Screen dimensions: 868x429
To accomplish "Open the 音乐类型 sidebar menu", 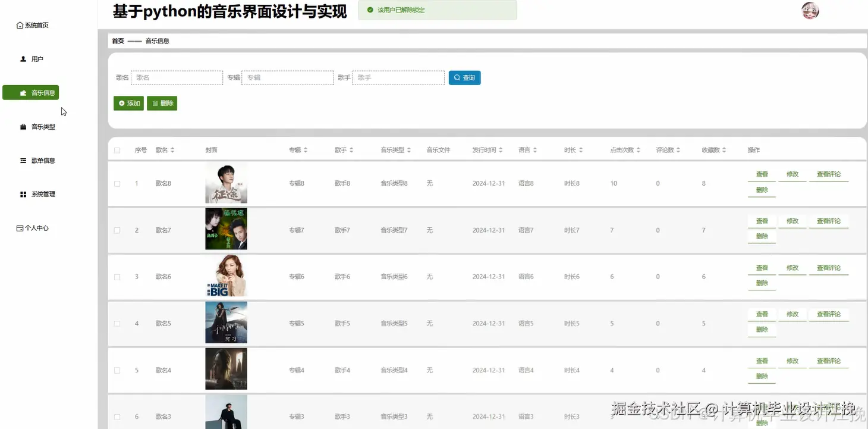I will (37, 127).
